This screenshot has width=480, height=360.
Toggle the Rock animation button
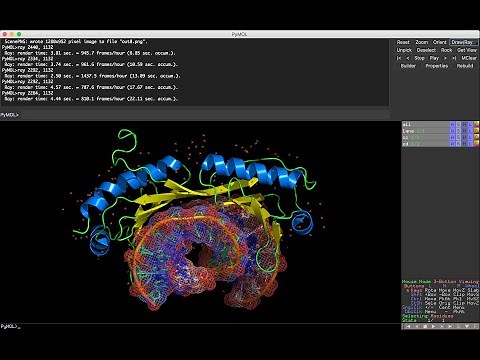446,50
